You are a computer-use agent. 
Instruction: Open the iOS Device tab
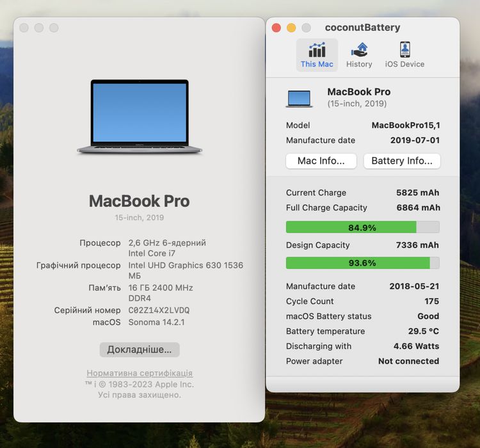coord(404,55)
